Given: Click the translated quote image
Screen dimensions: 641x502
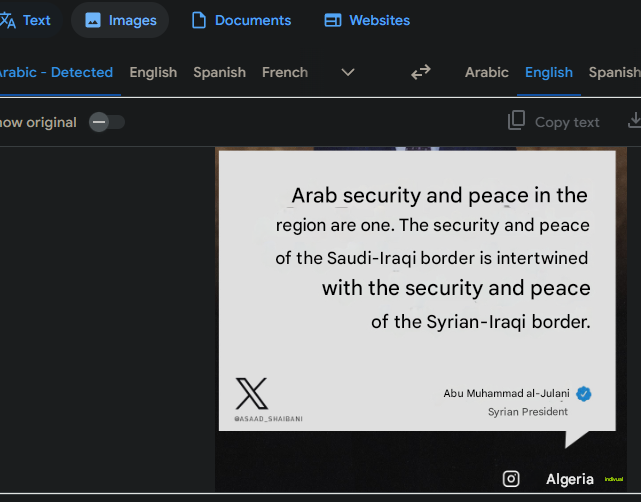Looking at the screenshot, I should [x=421, y=320].
